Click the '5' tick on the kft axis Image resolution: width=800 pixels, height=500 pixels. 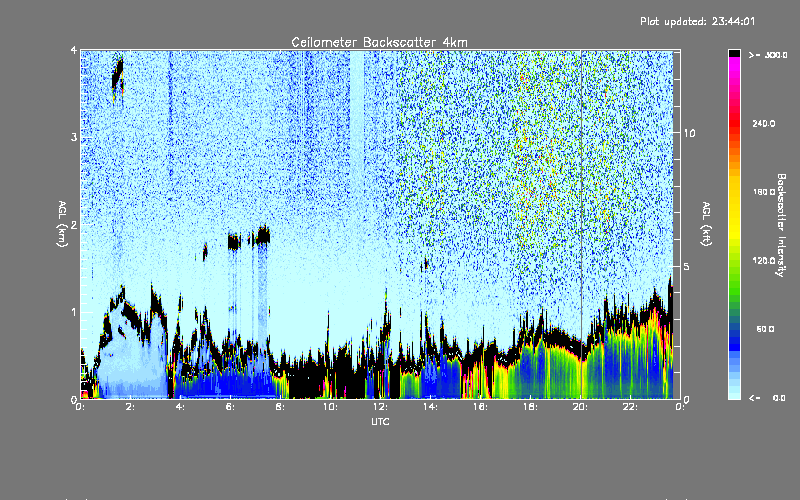pyautogui.click(x=687, y=267)
